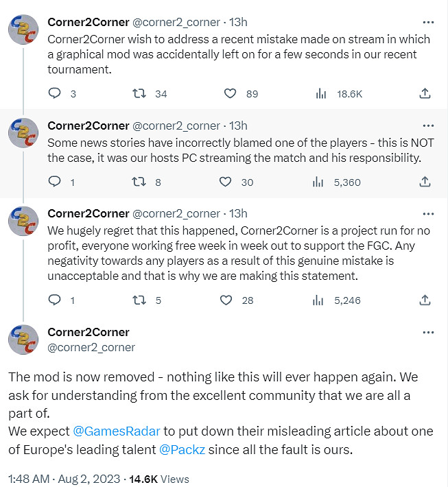The height and width of the screenshot is (487, 448).
Task: View analytics showing 18.6K views
Action: (x=320, y=93)
